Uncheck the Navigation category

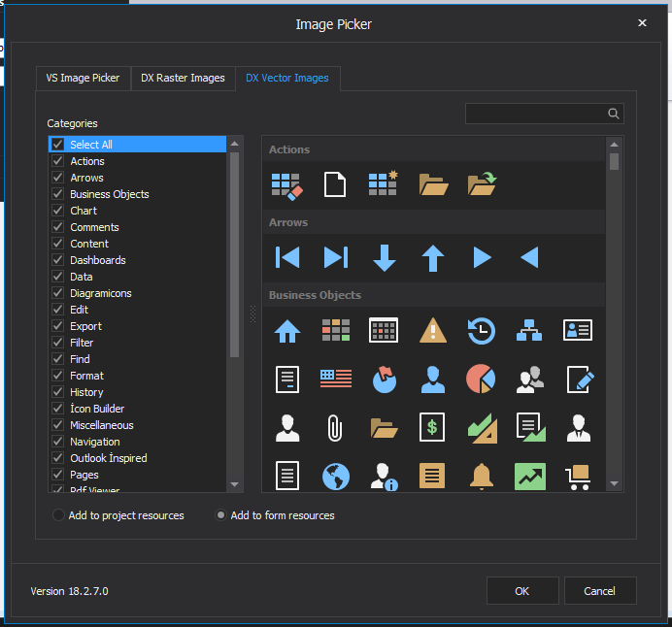coord(58,442)
